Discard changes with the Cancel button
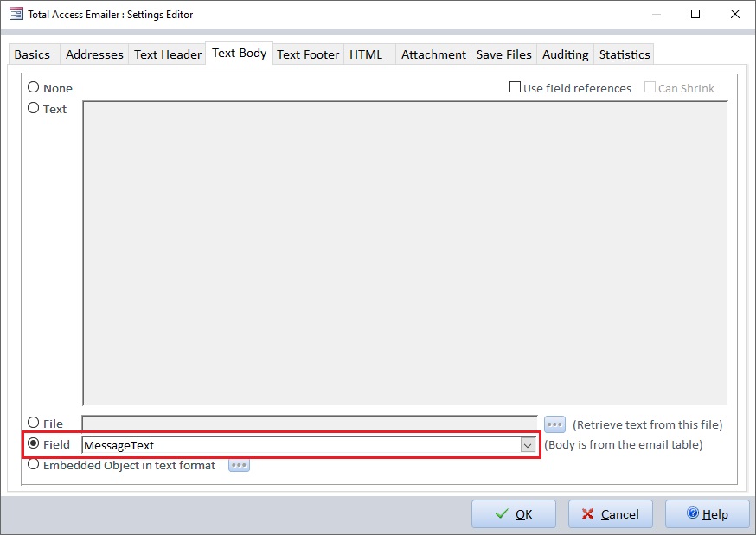756x535 pixels. coord(611,513)
